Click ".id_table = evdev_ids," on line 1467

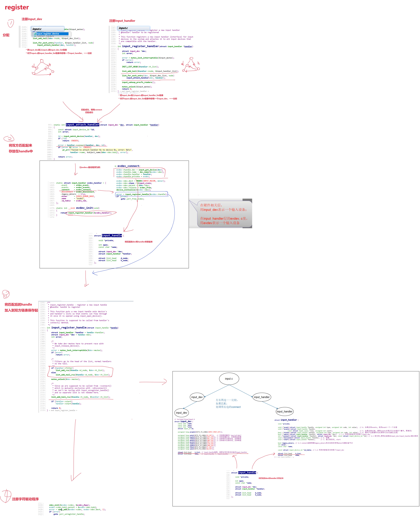[74, 201]
